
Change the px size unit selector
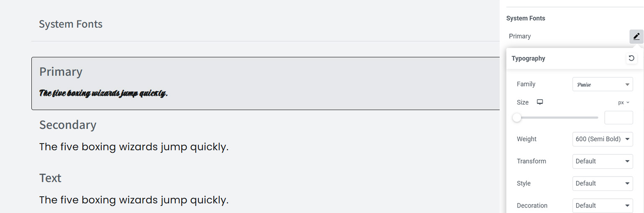click(623, 103)
